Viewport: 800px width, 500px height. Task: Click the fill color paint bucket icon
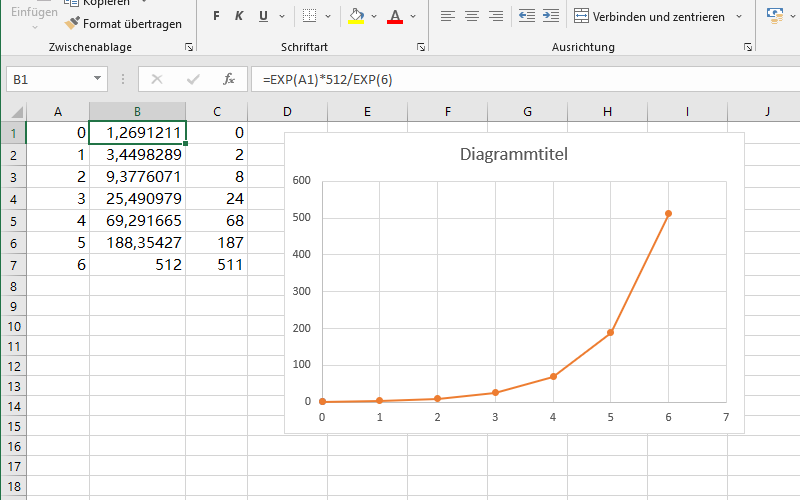[x=356, y=16]
